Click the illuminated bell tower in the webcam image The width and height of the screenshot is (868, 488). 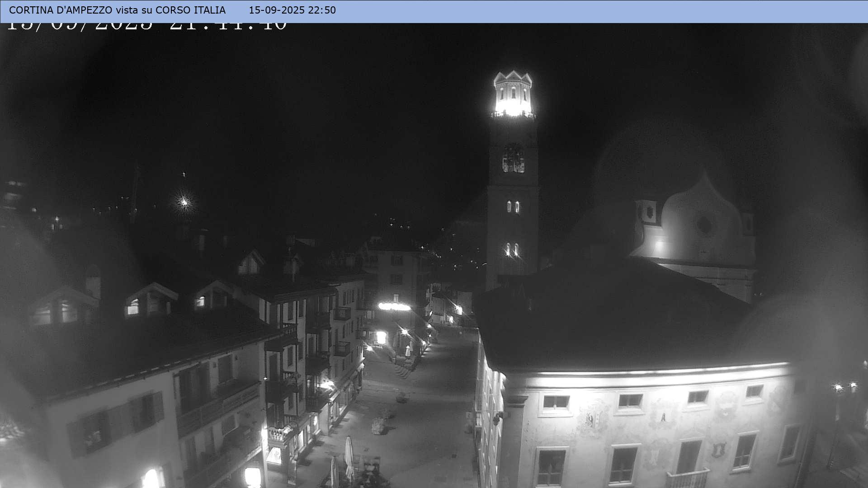point(513,180)
